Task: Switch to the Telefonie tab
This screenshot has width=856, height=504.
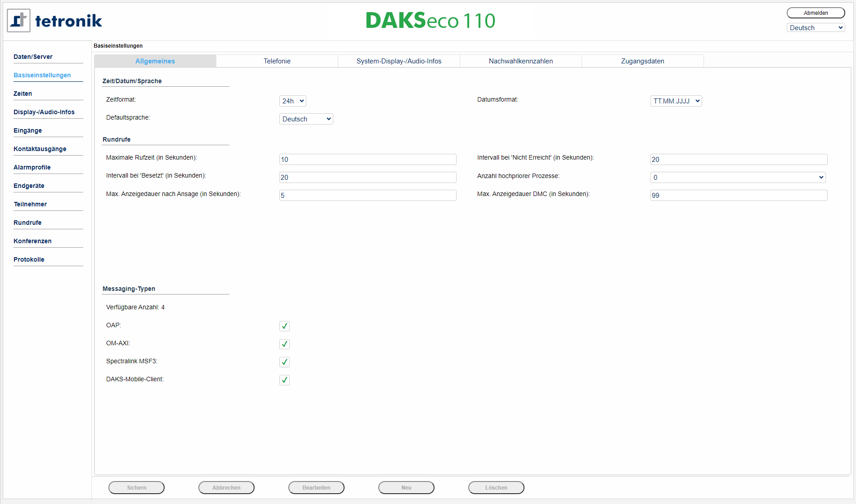Action: pyautogui.click(x=277, y=61)
